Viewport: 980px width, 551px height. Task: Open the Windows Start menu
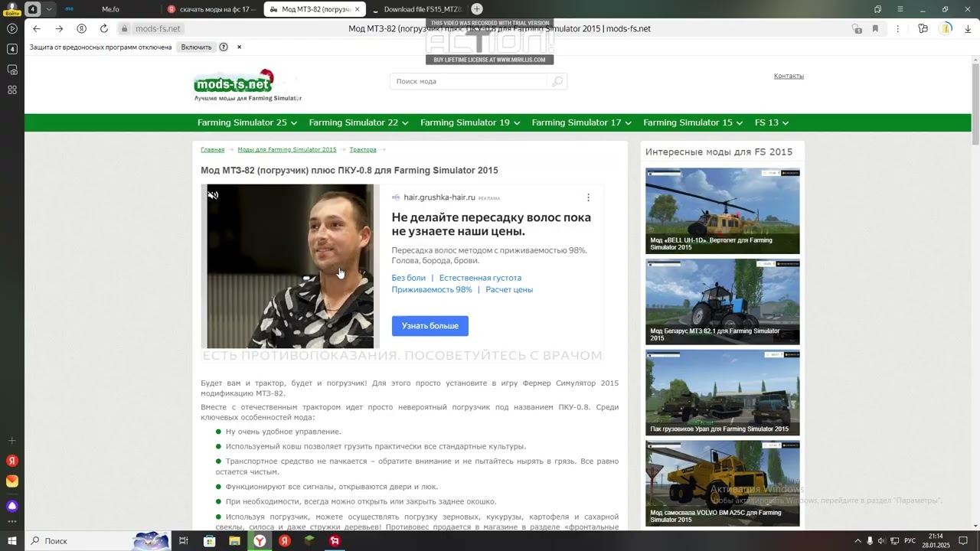click(x=12, y=541)
